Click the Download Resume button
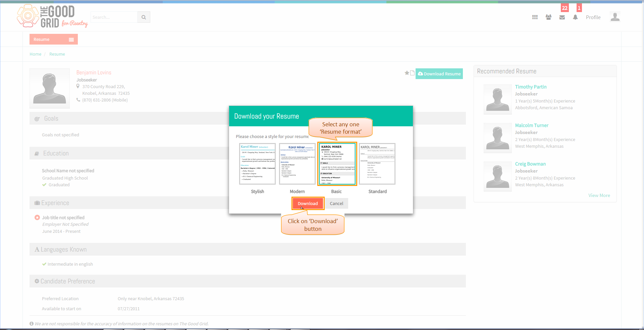The height and width of the screenshot is (330, 644). point(439,74)
